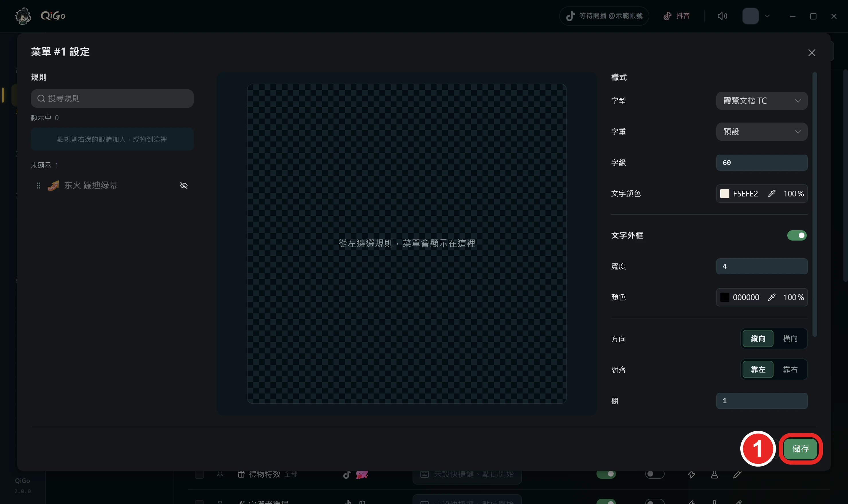The image size is (848, 504).
Task: Select the 东火 蹦迪绿幕 rule text
Action: click(91, 185)
